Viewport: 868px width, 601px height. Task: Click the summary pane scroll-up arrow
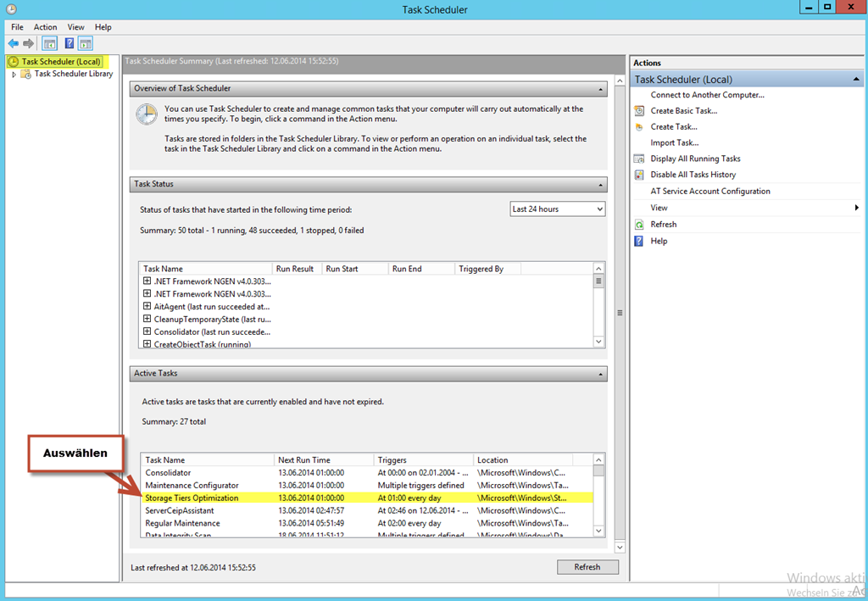(620, 81)
